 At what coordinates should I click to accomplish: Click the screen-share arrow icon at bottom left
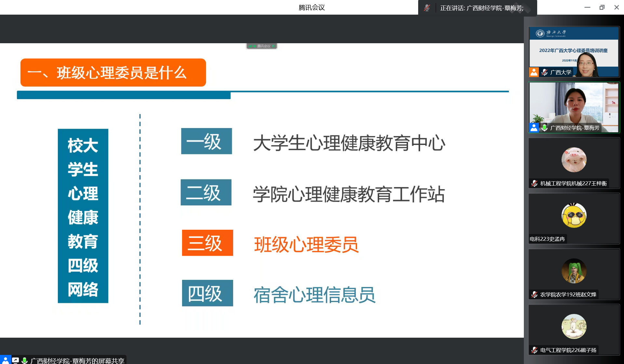point(15,360)
